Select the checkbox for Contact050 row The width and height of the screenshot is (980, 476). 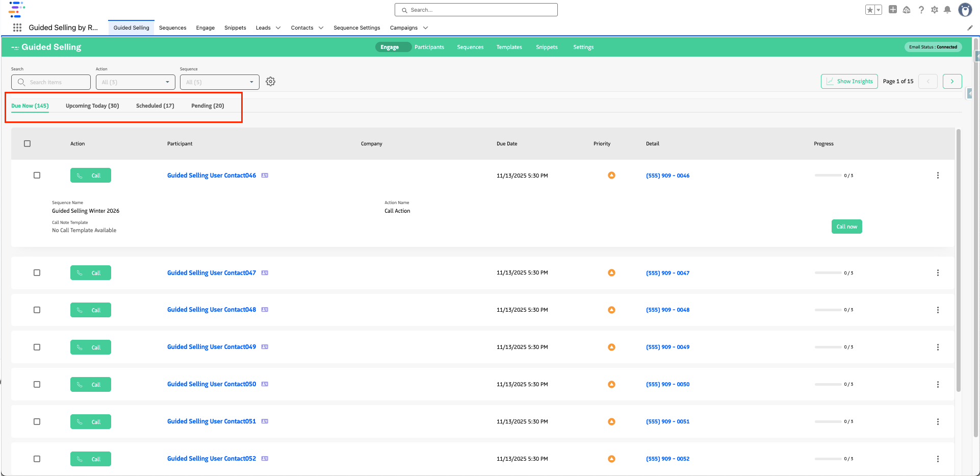point(37,385)
